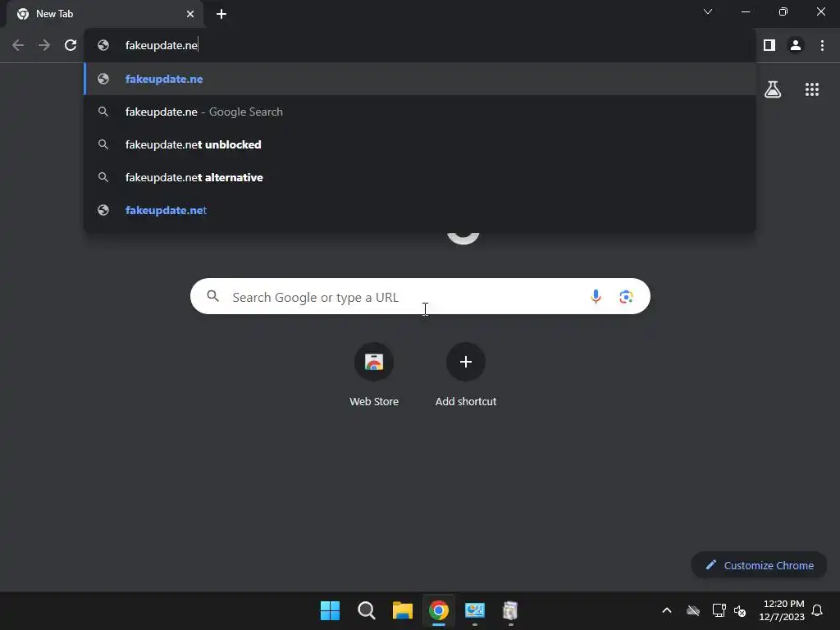Open the Chrome profile avatar menu
840x630 pixels.
[796, 46]
